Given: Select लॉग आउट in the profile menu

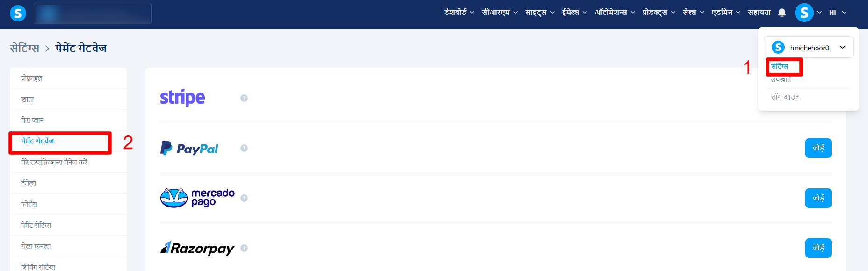Looking at the screenshot, I should pos(785,97).
